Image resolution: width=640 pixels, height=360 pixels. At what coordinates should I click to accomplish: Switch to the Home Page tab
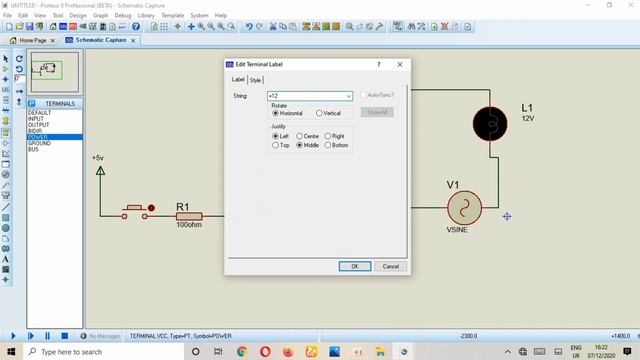(x=33, y=40)
